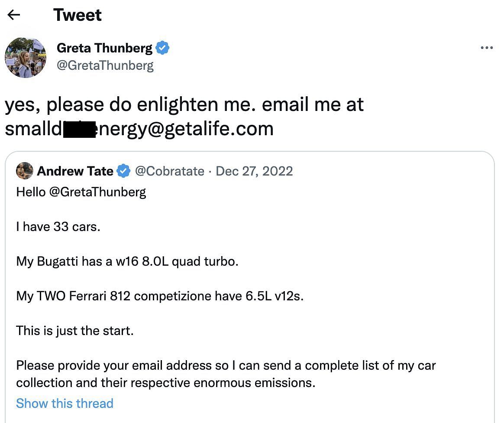504x423 pixels.
Task: Click @GretaThunberg mention in quoted tweet
Action: 97,192
